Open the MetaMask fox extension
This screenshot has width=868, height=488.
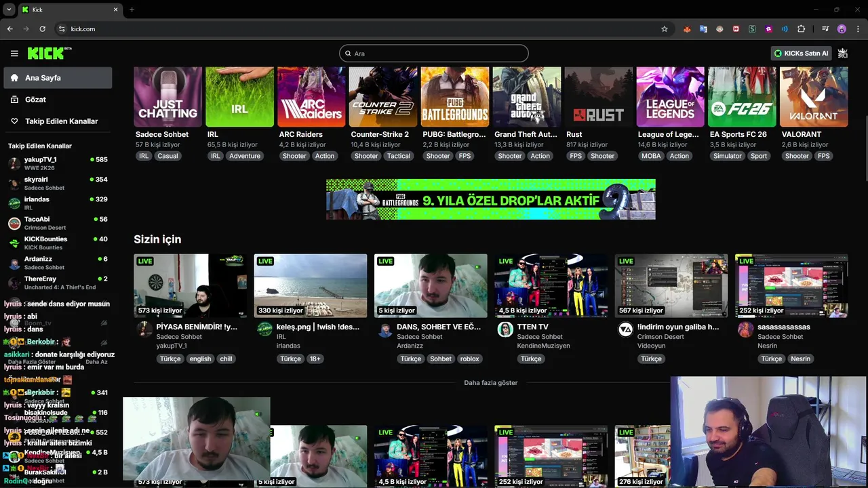(687, 29)
